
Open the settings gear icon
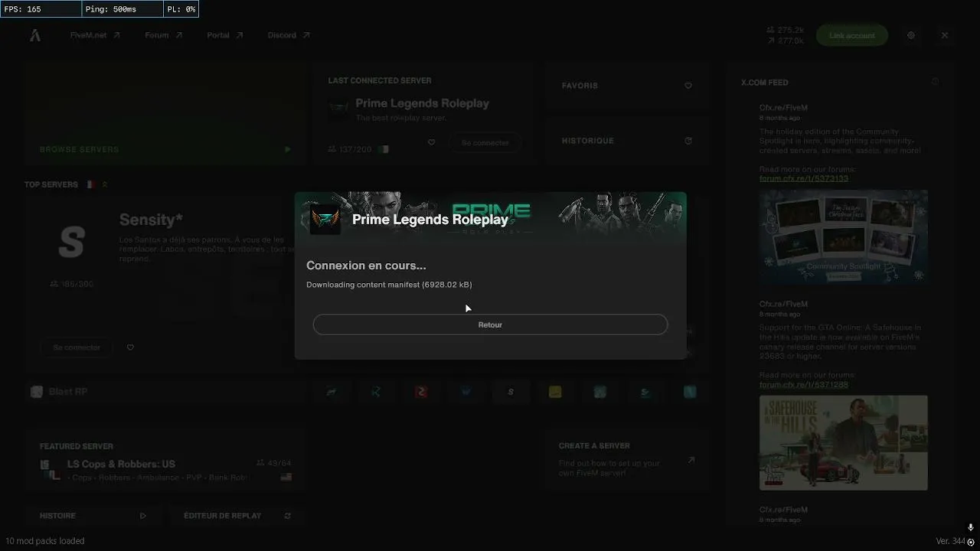click(910, 35)
